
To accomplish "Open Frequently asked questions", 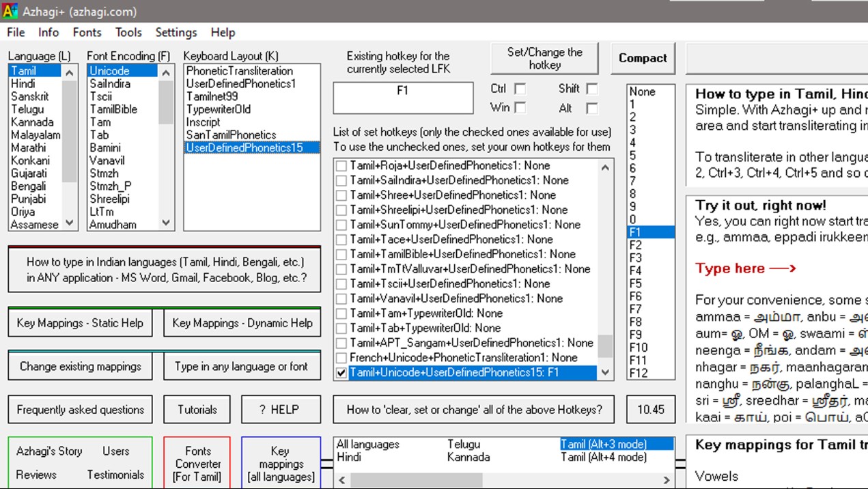I will (x=80, y=410).
